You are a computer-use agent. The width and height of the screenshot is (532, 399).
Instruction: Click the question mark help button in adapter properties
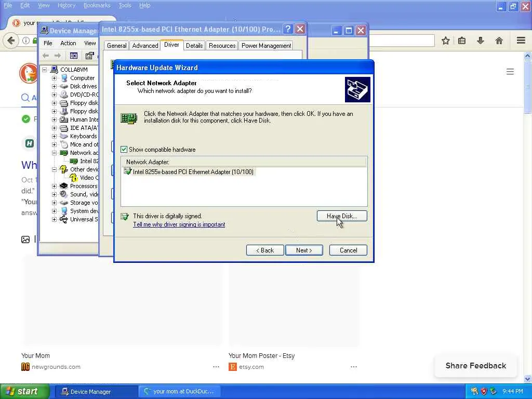tap(288, 29)
